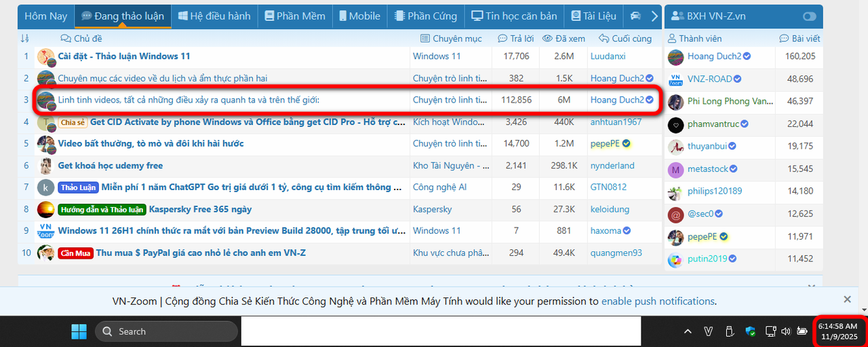Sort by Chuyên mục column

point(451,38)
